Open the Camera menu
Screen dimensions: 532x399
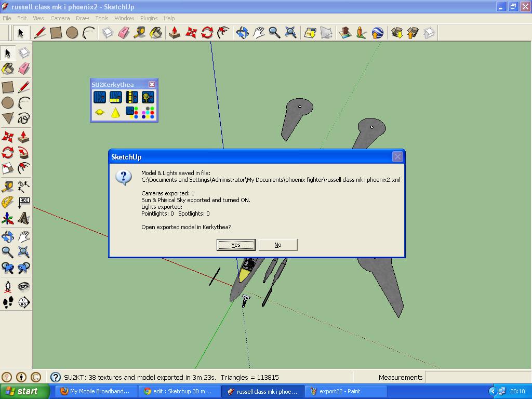[60, 18]
